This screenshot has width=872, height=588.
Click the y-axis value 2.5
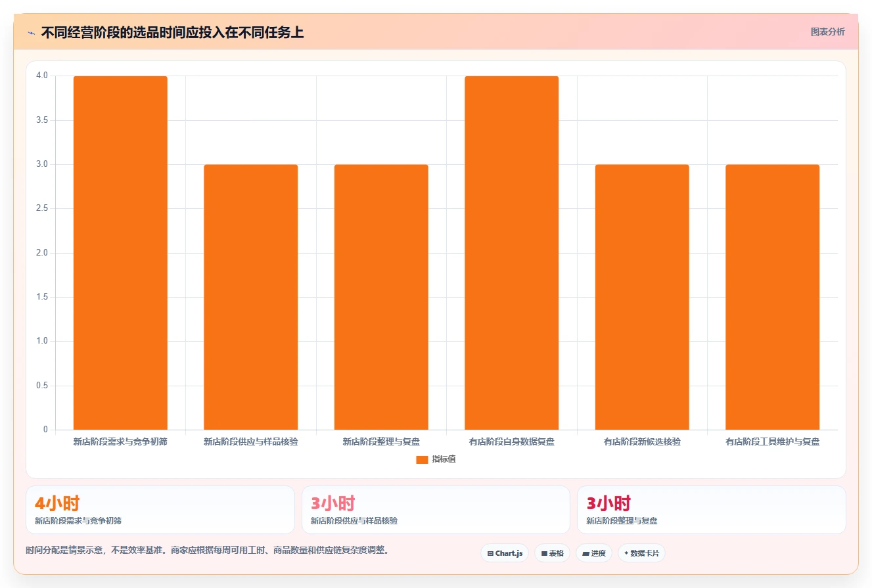[42, 208]
